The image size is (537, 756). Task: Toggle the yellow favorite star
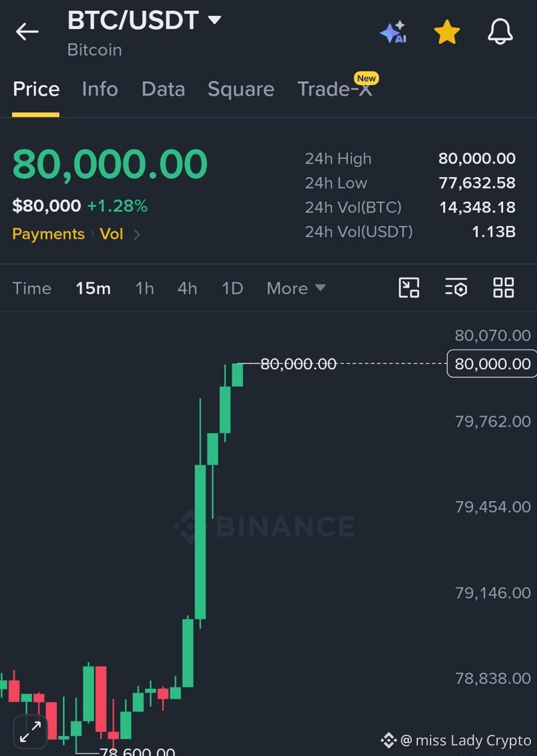coord(447,32)
